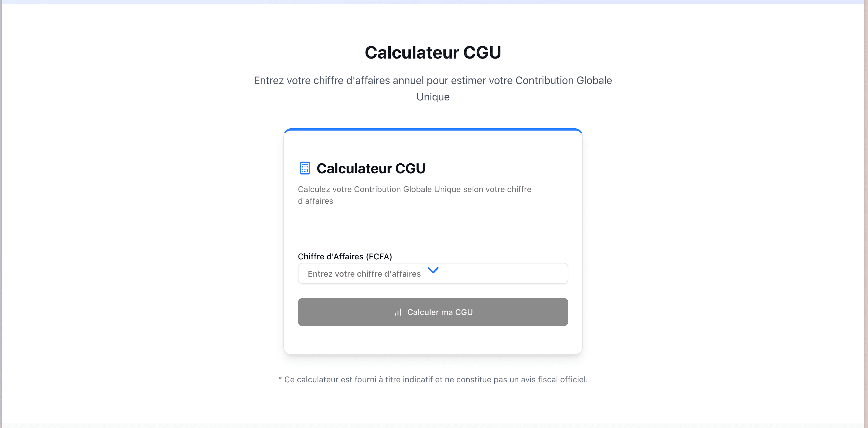Click the calculator symbol beside 'Calculateur CGU'
The height and width of the screenshot is (428, 868).
[x=304, y=168]
